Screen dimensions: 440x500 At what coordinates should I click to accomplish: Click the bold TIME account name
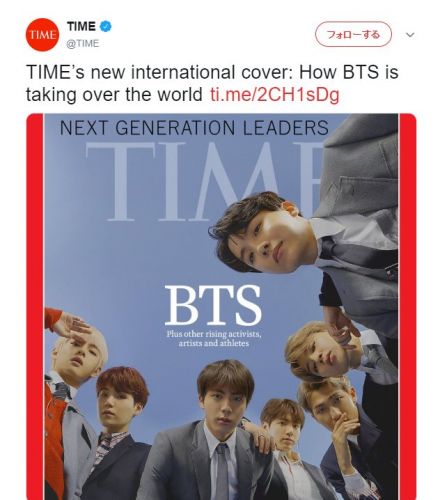(81, 26)
